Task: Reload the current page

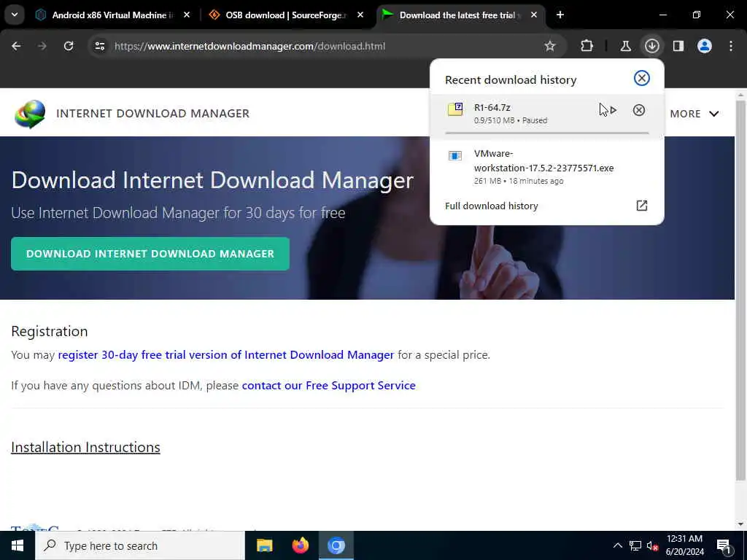Action: [69, 46]
